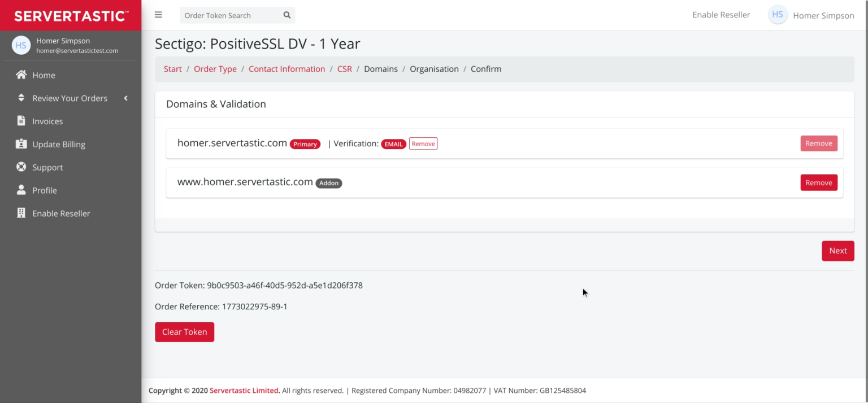The height and width of the screenshot is (403, 868).
Task: Go to Contact Information breadcrumb step
Action: coord(287,69)
